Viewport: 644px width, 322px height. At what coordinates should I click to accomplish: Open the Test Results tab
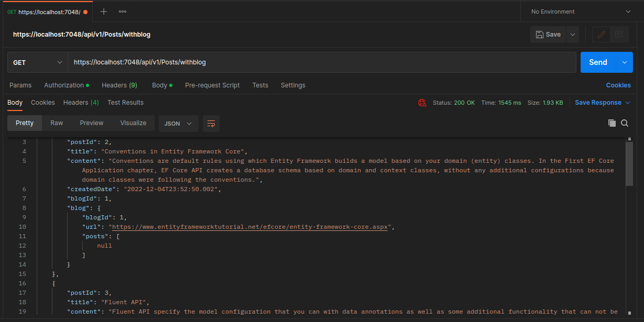125,103
